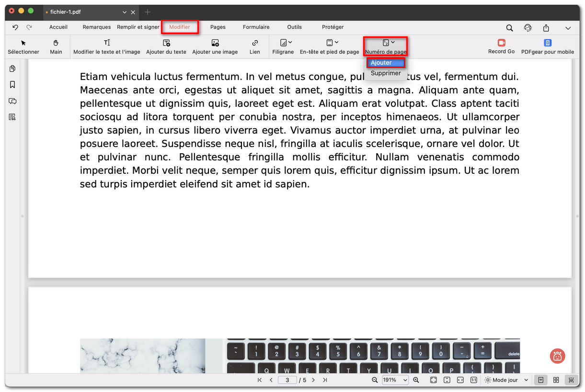Enable two-page view layout
Screen dimensions: 585x392
pyautogui.click(x=556, y=380)
